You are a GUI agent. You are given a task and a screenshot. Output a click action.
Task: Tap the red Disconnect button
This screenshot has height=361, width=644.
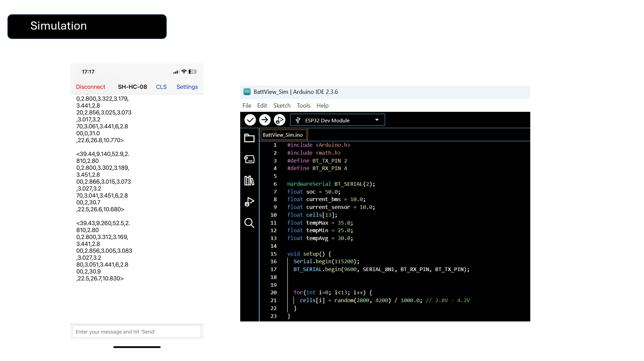(x=90, y=87)
